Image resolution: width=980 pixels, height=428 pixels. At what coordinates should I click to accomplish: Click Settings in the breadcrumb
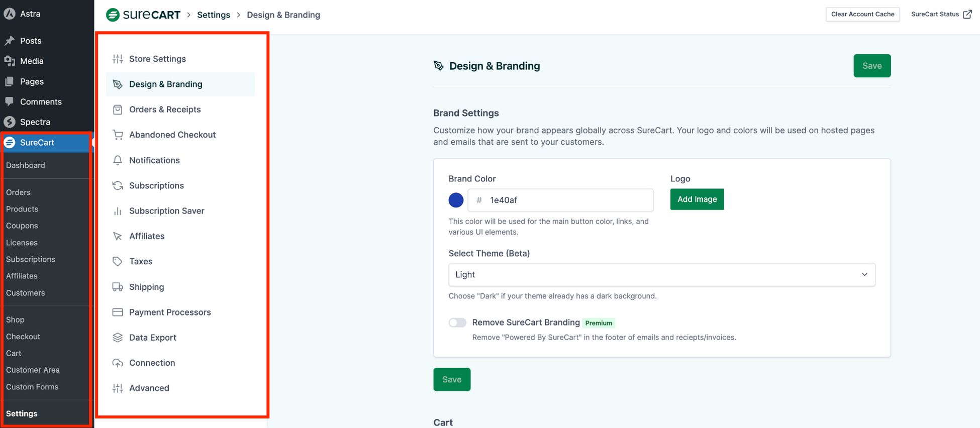coord(214,15)
